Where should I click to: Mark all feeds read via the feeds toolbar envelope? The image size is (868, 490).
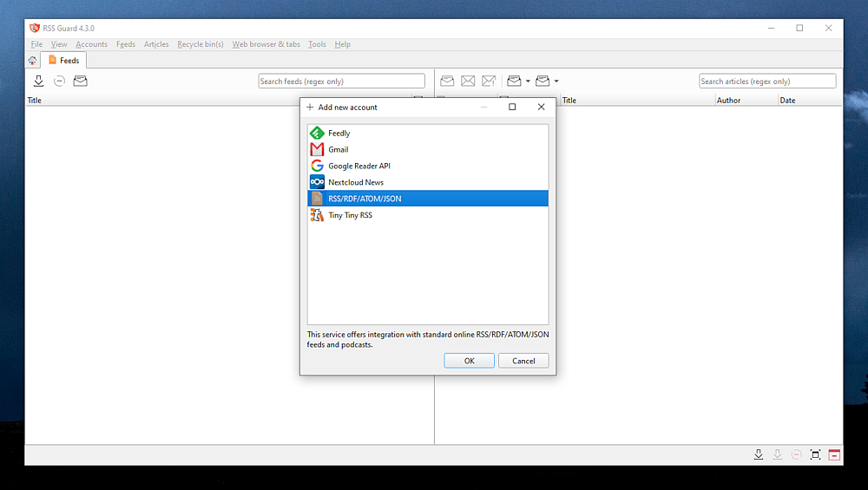pyautogui.click(x=80, y=82)
